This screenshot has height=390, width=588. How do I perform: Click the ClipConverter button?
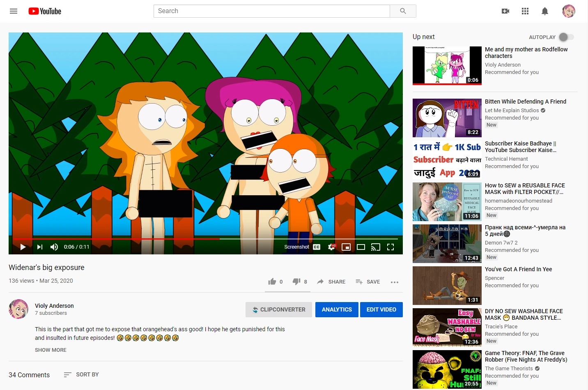[279, 309]
